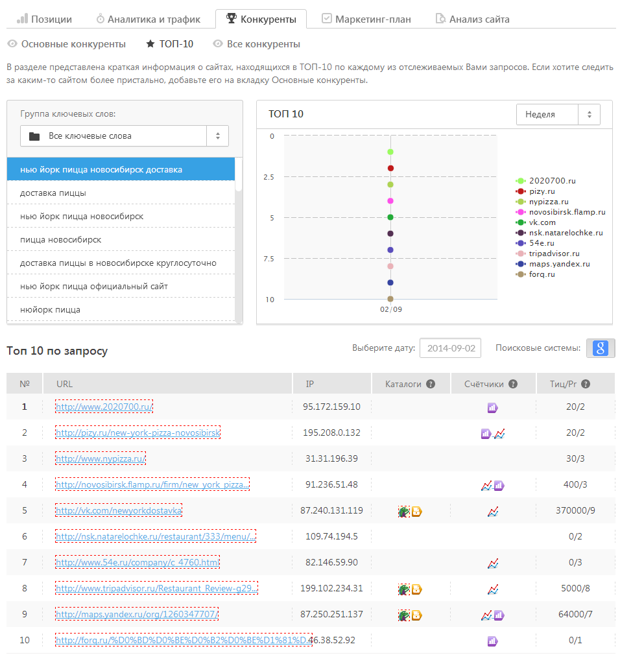Open the help icon beside Счётчики
644x664 pixels.
tap(513, 384)
